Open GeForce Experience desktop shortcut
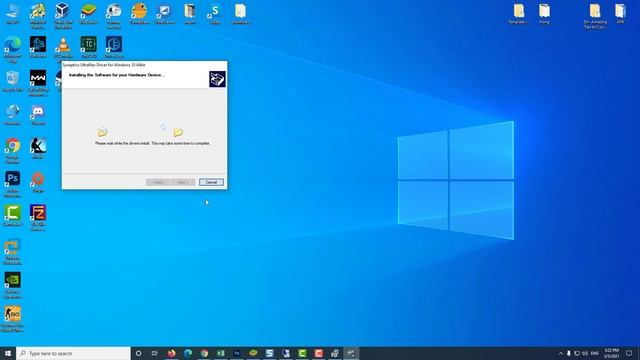 12,286
